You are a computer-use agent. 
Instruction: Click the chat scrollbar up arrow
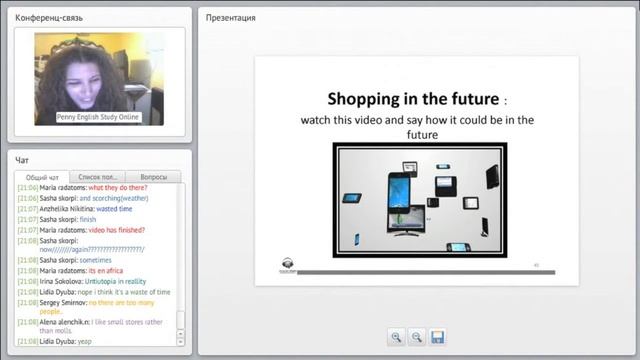[180, 333]
